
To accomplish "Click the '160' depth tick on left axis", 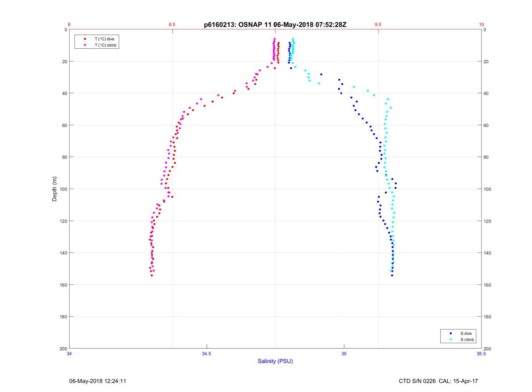I will click(x=63, y=285).
